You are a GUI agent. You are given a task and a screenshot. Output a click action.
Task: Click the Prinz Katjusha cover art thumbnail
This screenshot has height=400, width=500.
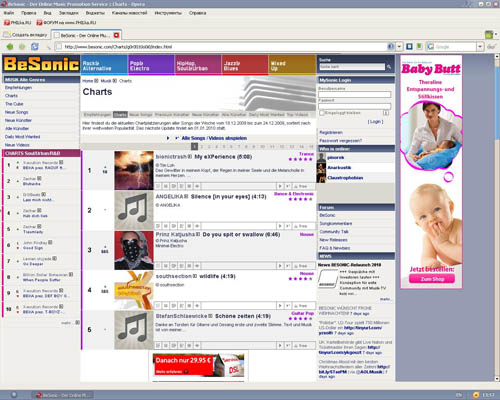point(134,250)
